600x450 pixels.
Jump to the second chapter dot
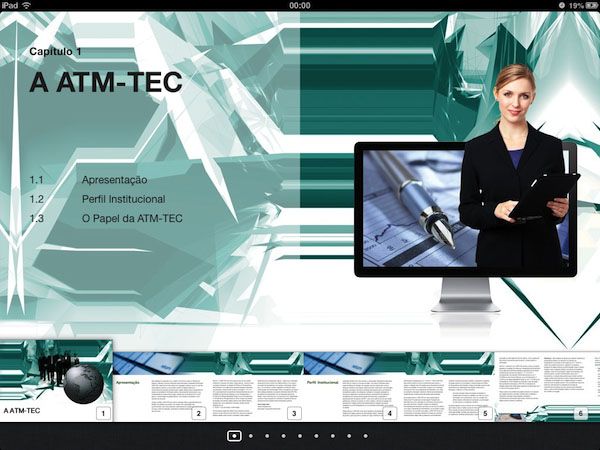(x=250, y=436)
